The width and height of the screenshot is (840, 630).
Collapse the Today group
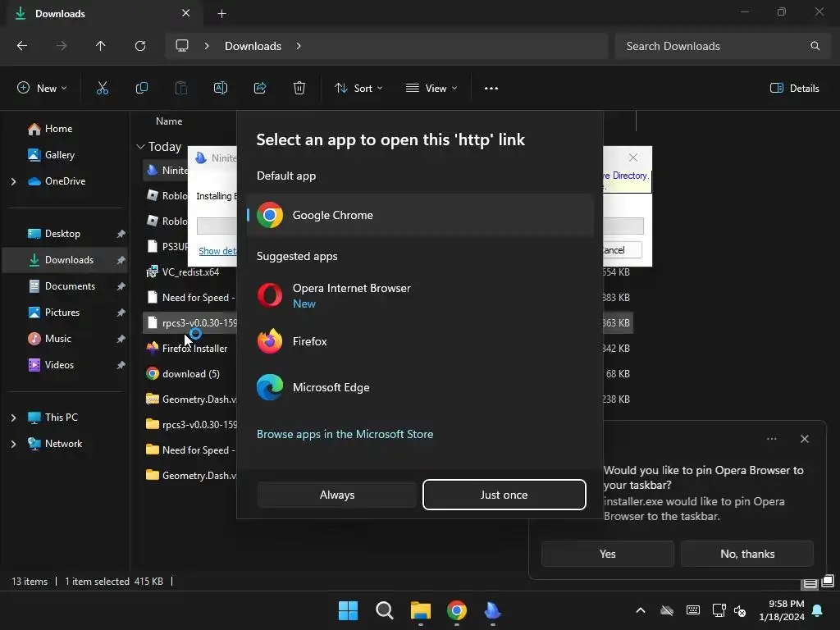point(141,146)
